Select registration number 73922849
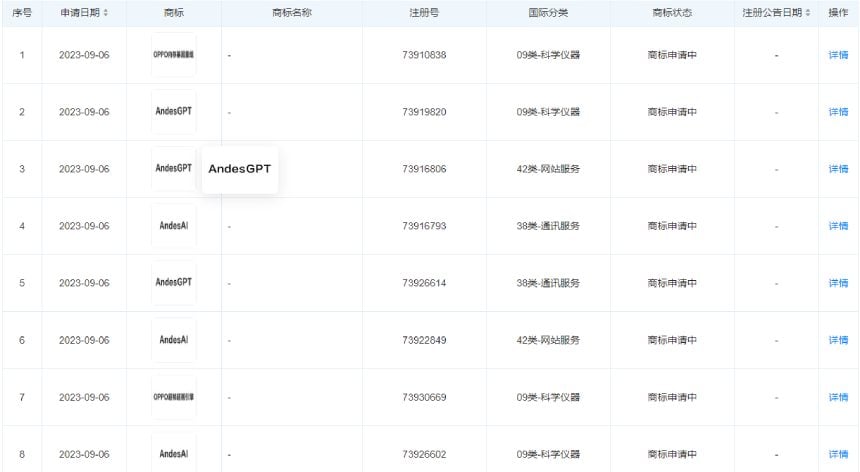The width and height of the screenshot is (860, 472). coord(424,340)
